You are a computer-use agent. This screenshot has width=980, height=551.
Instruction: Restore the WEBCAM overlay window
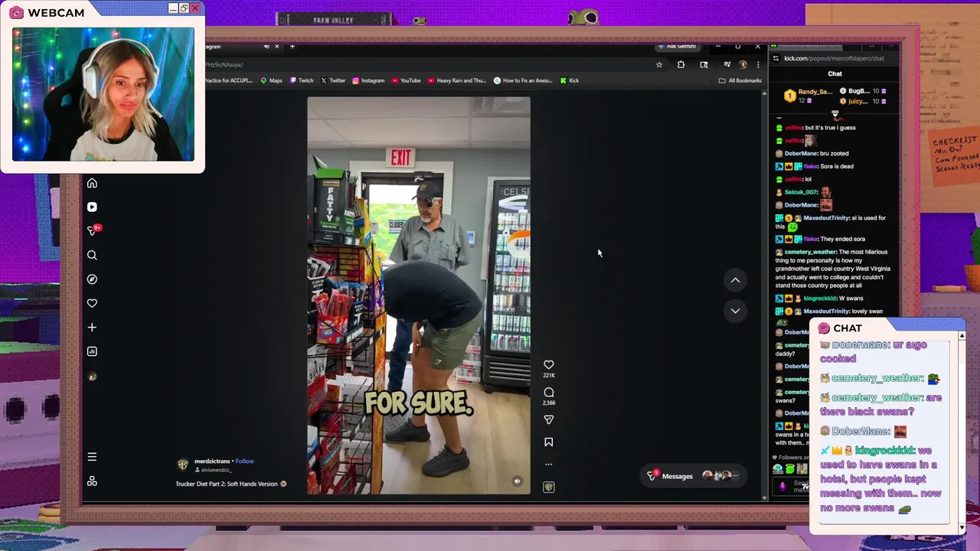(184, 8)
